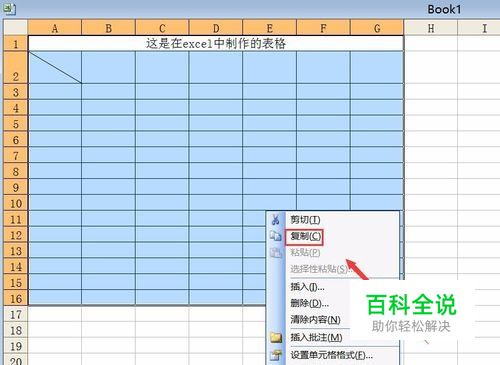Select row 19 header
This screenshot has height=365, width=500.
pos(16,346)
